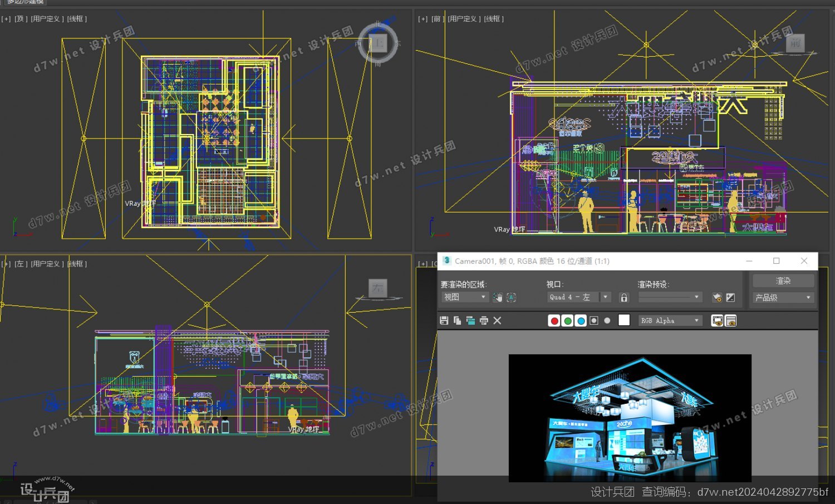Click the 渲染 render button
This screenshot has width=835, height=504.
783,280
